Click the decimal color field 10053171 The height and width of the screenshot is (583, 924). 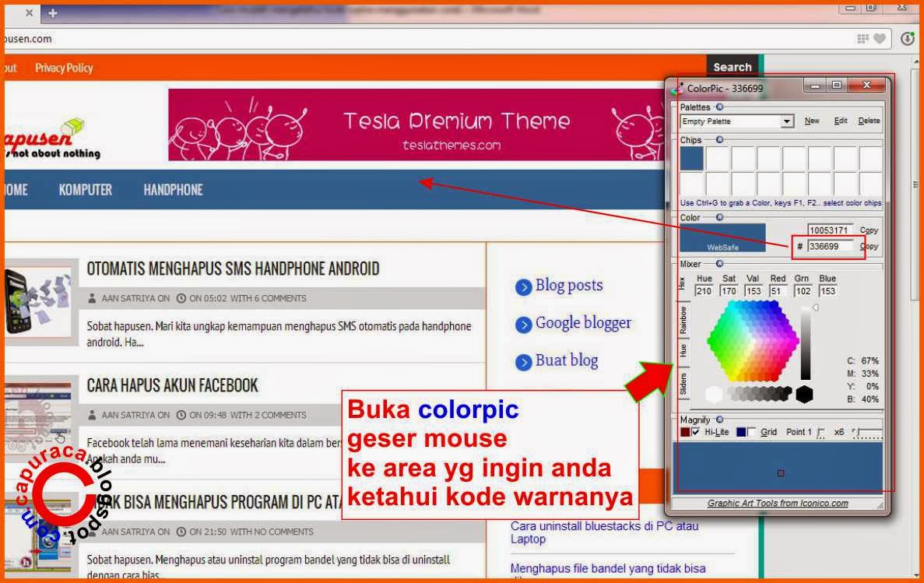[830, 230]
